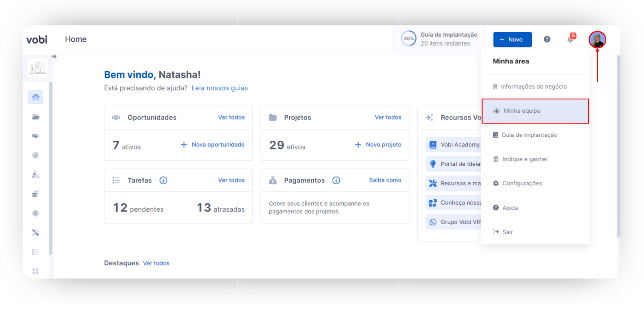Open the help question mark icon in the header

pos(547,39)
